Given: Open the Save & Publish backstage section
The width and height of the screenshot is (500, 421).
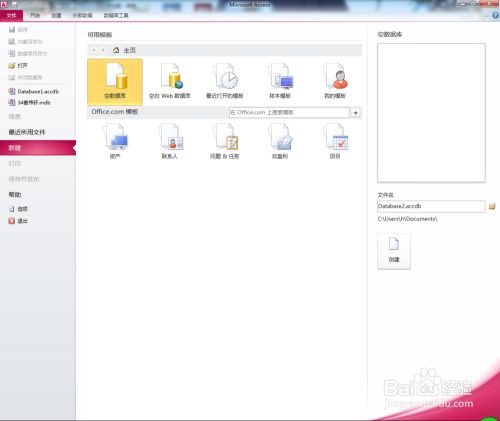Looking at the screenshot, I should click(24, 179).
